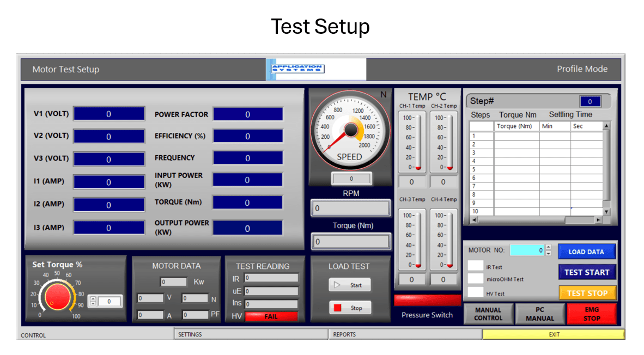Enable the IR Test checkbox
Image resolution: width=644 pixels, height=355 pixels.
476,266
